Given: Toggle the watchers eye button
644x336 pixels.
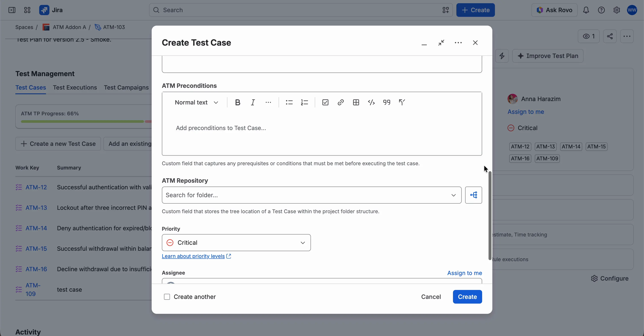Looking at the screenshot, I should coord(589,36).
